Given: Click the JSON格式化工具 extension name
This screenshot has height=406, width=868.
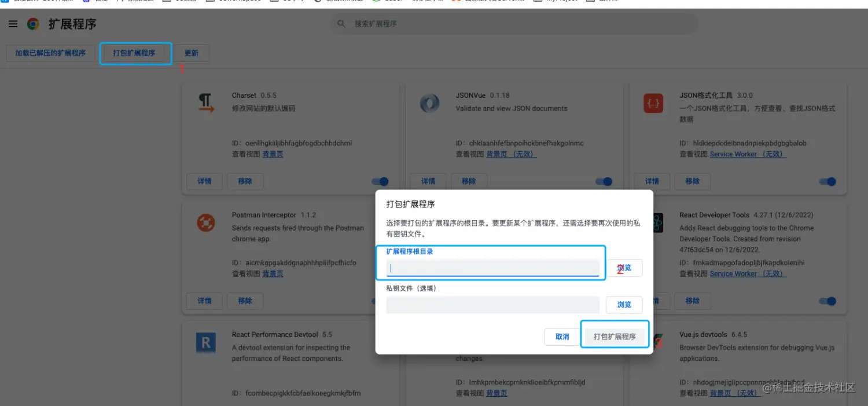Looking at the screenshot, I should [706, 96].
